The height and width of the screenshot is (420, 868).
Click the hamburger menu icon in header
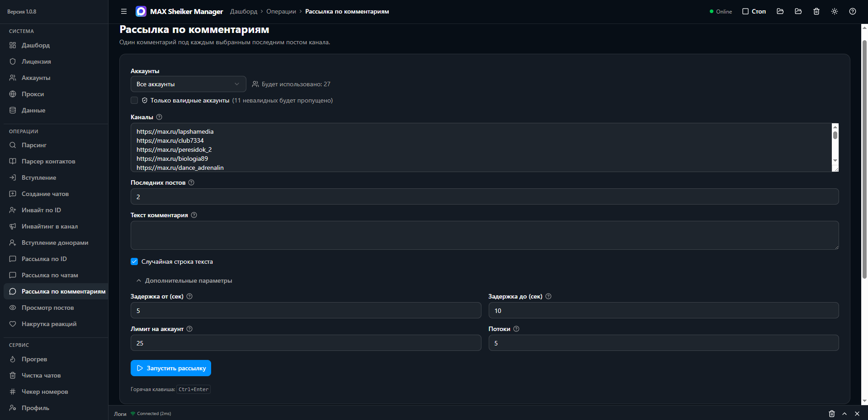[124, 11]
